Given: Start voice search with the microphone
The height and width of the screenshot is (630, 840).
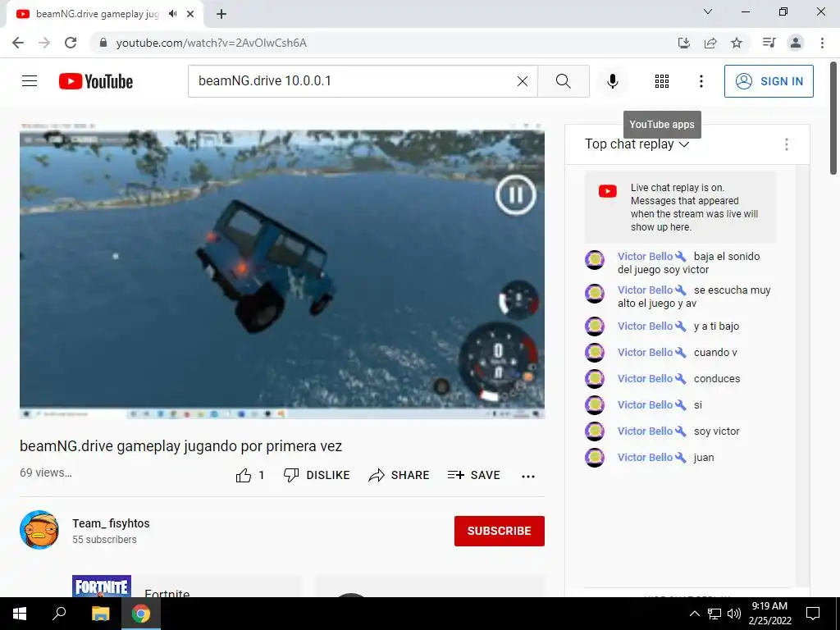Looking at the screenshot, I should click(612, 81).
